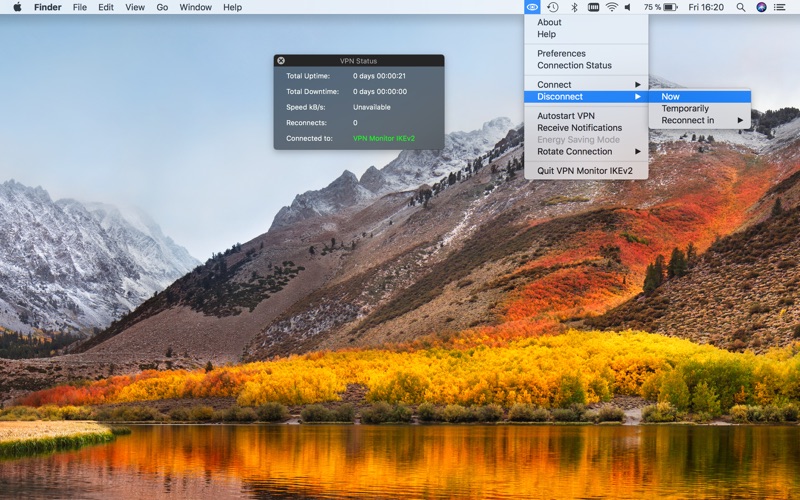Image resolution: width=800 pixels, height=500 pixels.
Task: Open the Wi-Fi status menu
Action: point(611,7)
